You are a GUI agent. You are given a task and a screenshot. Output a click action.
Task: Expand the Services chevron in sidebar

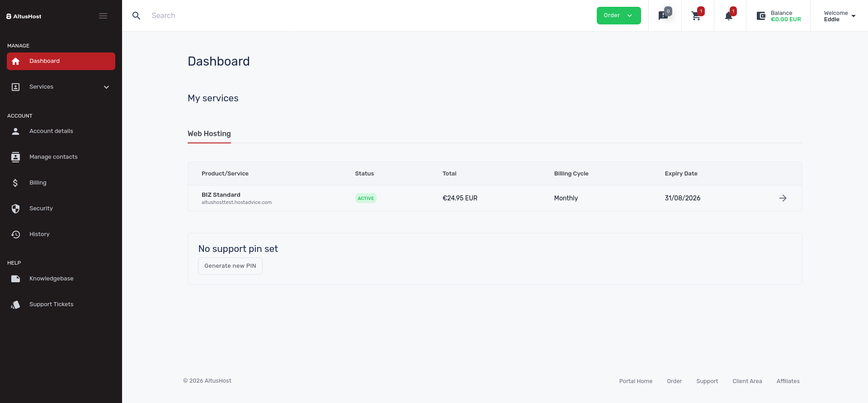pos(107,87)
